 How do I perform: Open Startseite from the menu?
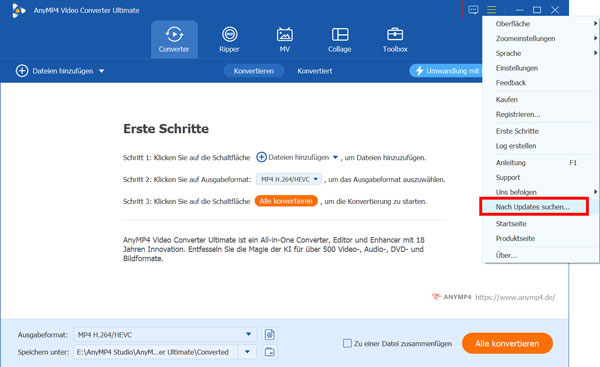(541, 223)
